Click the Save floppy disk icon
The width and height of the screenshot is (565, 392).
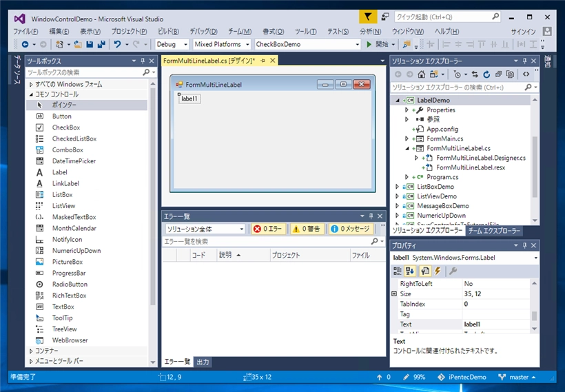tap(90, 44)
